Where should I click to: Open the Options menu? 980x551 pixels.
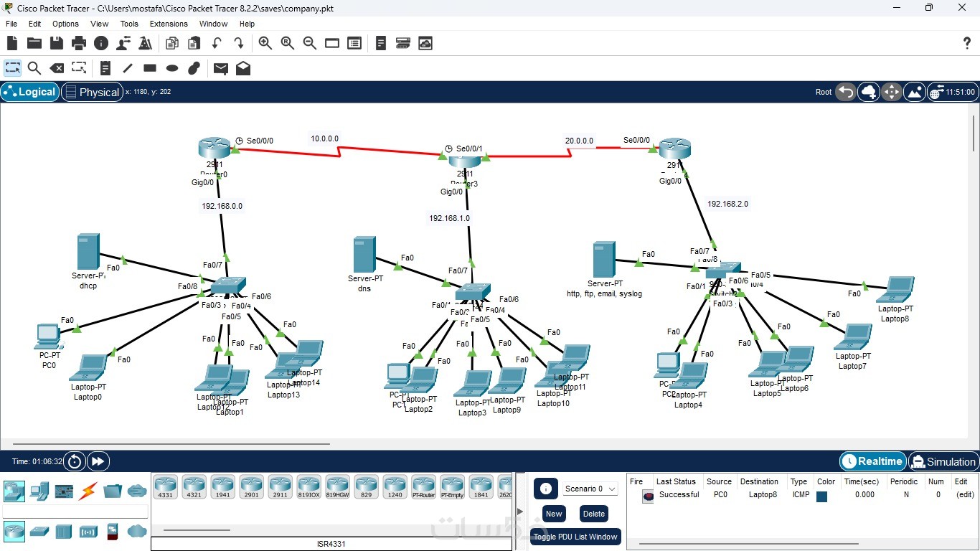tap(65, 24)
